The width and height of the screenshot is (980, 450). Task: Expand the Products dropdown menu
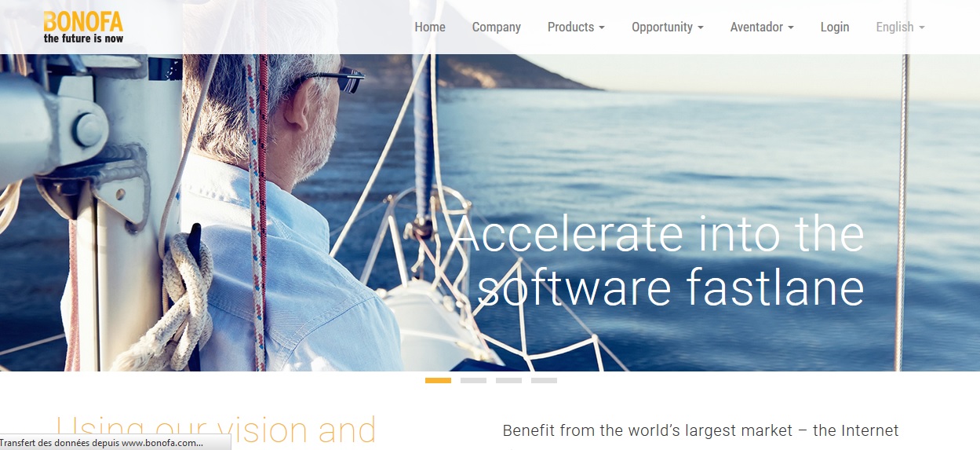click(x=576, y=27)
